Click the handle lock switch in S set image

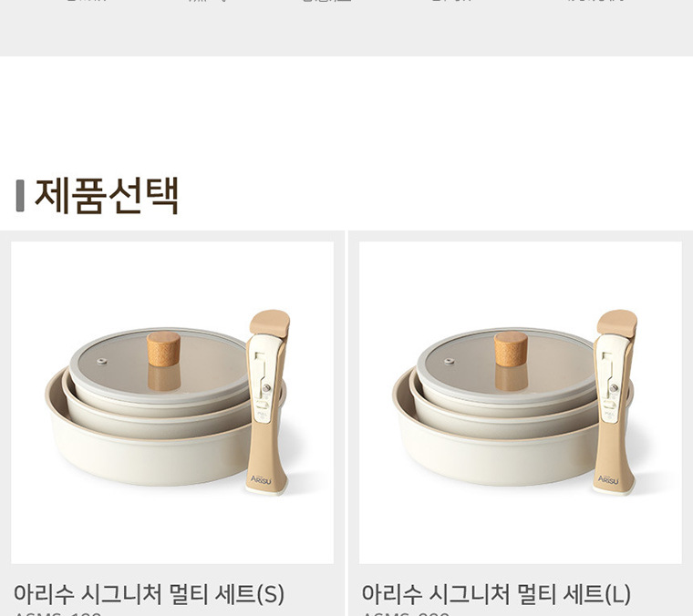263,405
